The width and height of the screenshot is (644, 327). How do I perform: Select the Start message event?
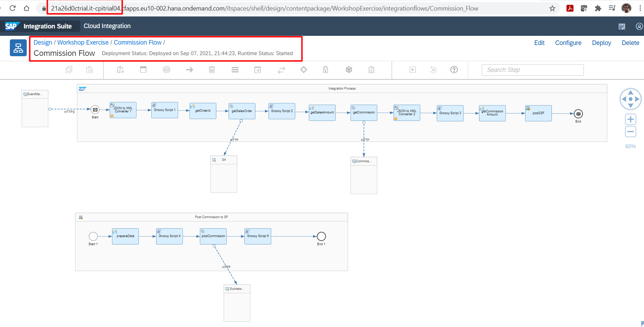pos(95,110)
